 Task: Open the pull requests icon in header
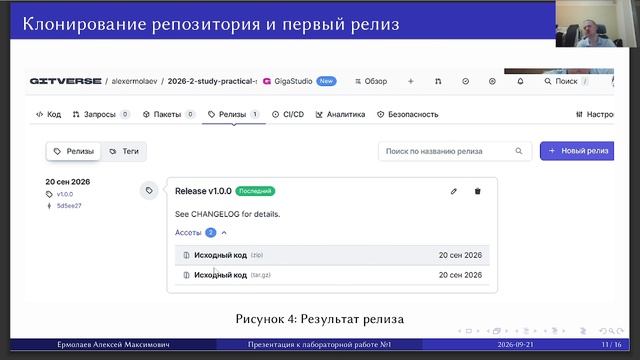438,81
